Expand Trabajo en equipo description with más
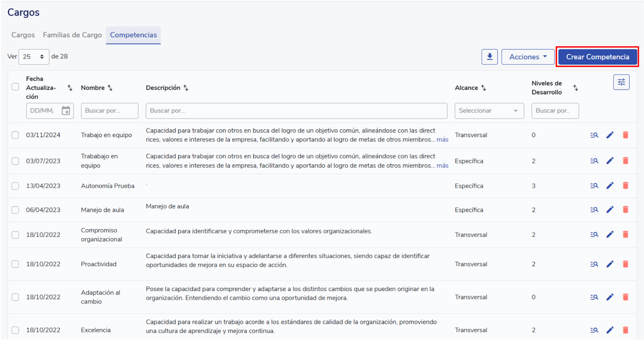The image size is (644, 341). (442, 139)
